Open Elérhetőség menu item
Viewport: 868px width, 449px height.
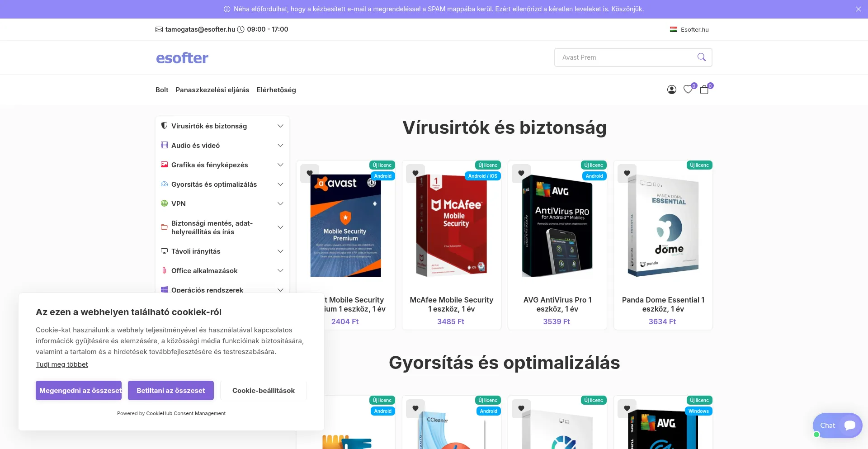(276, 90)
